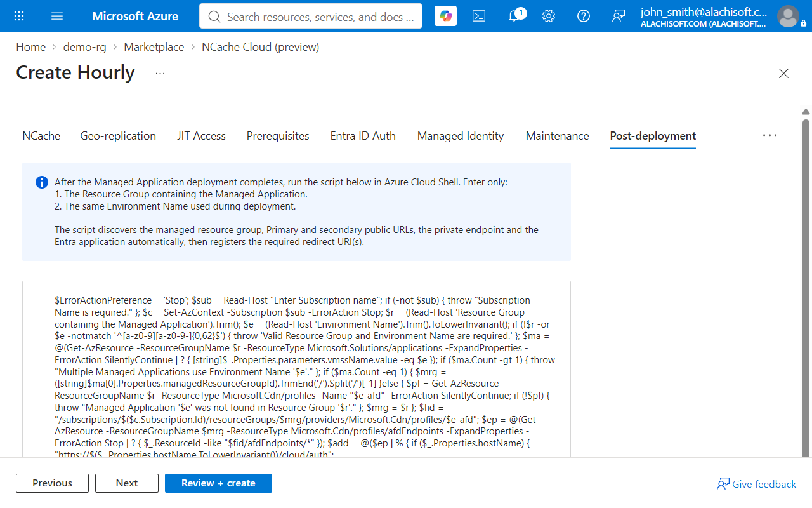Show more tabs overflow ellipsis
The image size is (812, 508).
769,135
